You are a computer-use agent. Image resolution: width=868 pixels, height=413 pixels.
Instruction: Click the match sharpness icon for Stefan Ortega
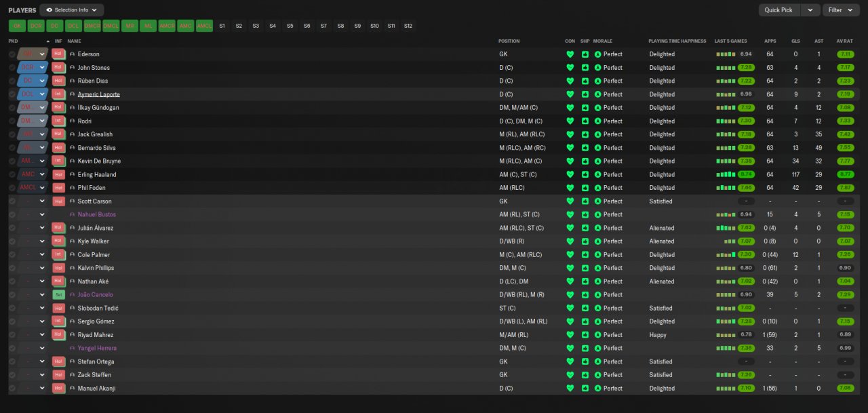585,361
